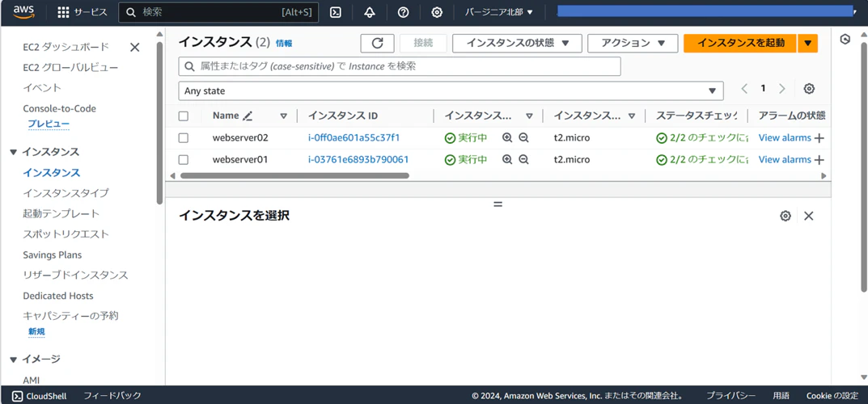Click the panel resize handle icon
The width and height of the screenshot is (868, 404).
(498, 204)
